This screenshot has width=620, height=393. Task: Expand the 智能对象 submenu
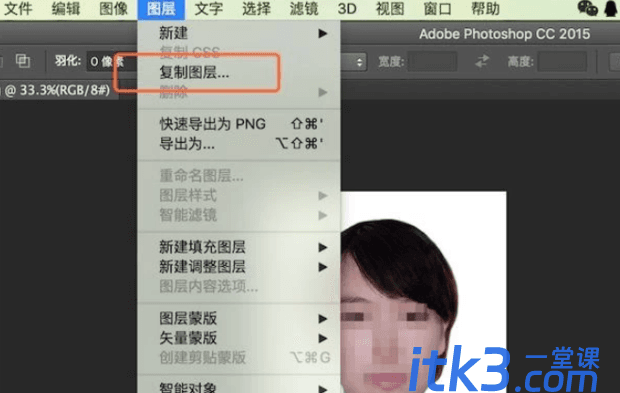[x=239, y=387]
